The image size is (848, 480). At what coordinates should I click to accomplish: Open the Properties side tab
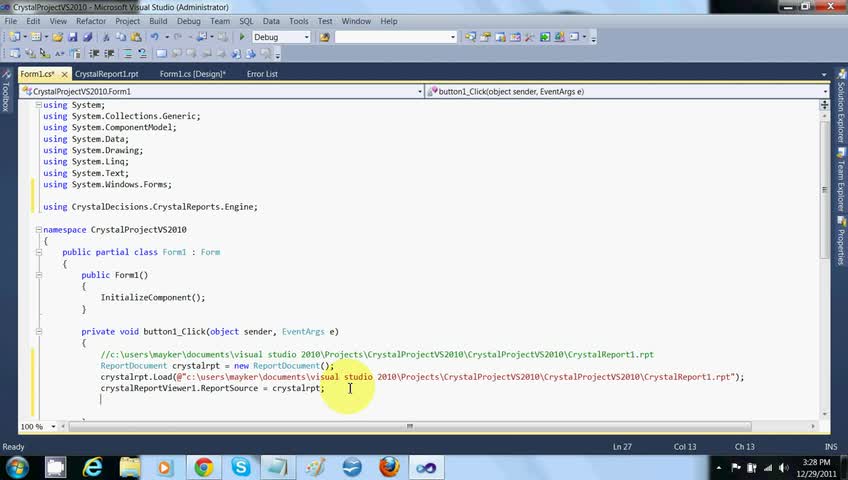pos(841,241)
